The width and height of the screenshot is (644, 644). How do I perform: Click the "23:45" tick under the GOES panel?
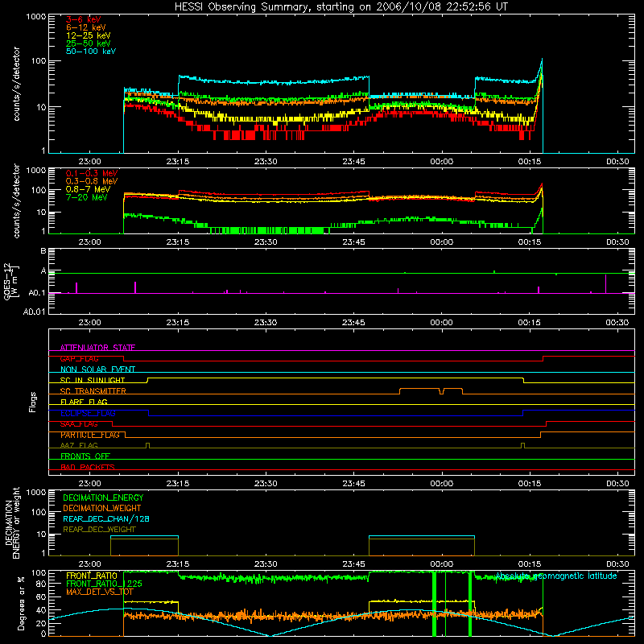(x=353, y=323)
